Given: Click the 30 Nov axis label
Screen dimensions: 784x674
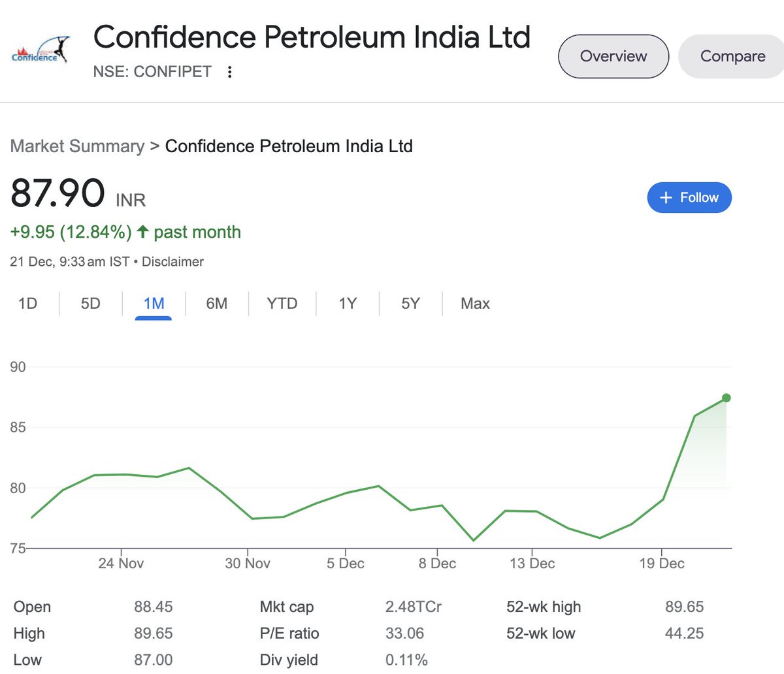Looking at the screenshot, I should [248, 564].
